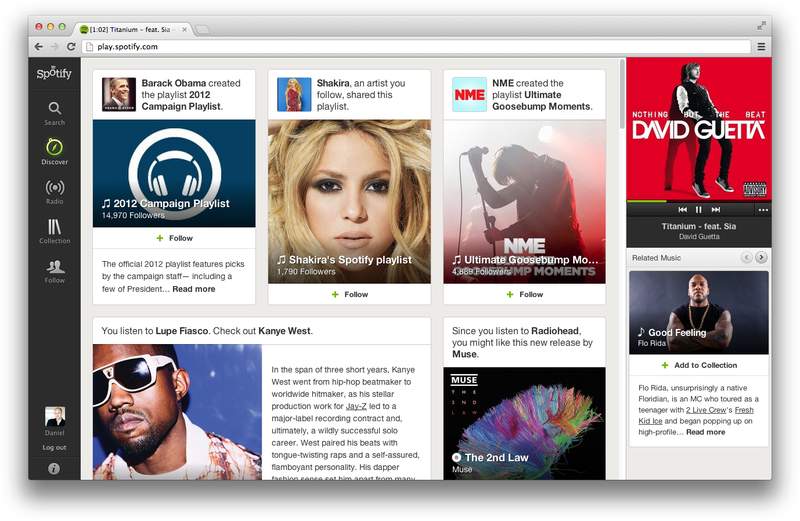
Task: Follow Shakira's Spotify playlist
Action: tap(349, 294)
